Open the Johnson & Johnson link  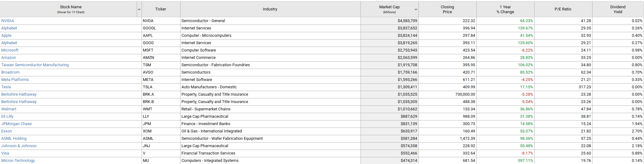[x=19, y=146]
